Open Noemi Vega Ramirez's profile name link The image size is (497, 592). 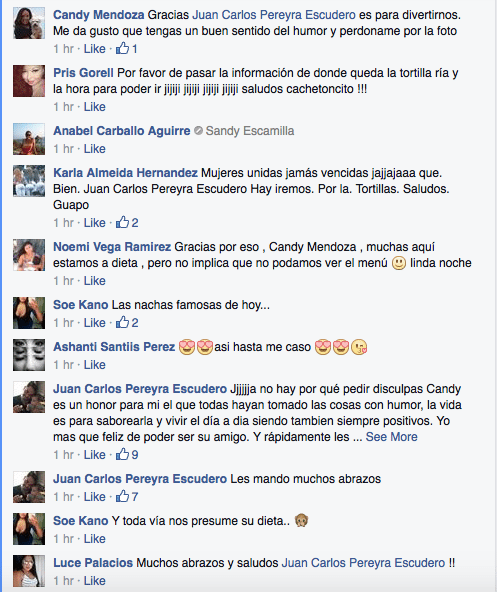(x=112, y=247)
